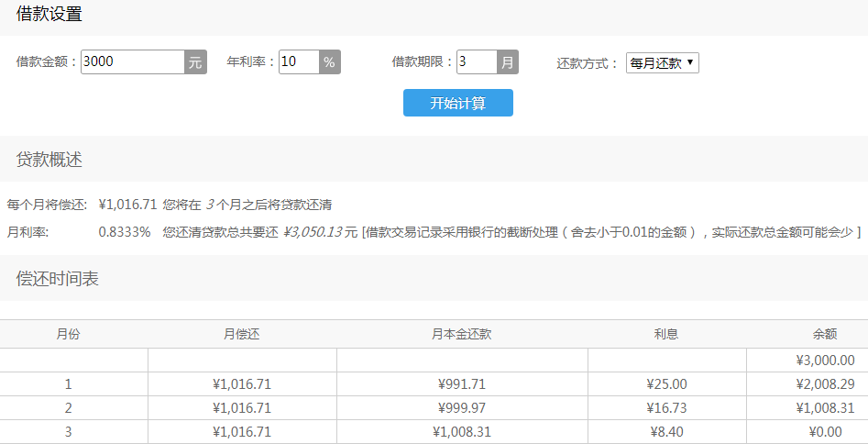Click the 借款期限 label
Screen dimensions: 868x444
click(x=423, y=61)
